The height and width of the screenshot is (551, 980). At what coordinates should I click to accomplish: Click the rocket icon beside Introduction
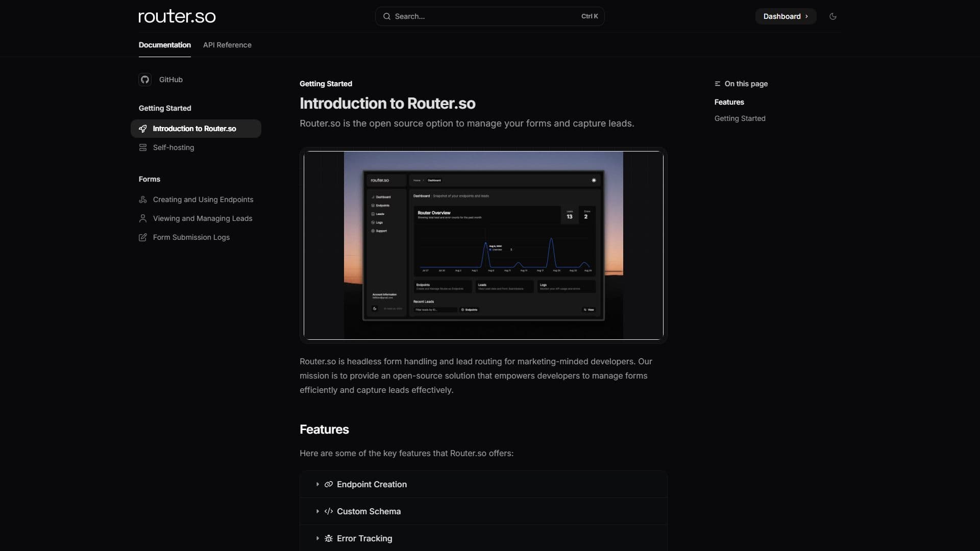click(143, 129)
